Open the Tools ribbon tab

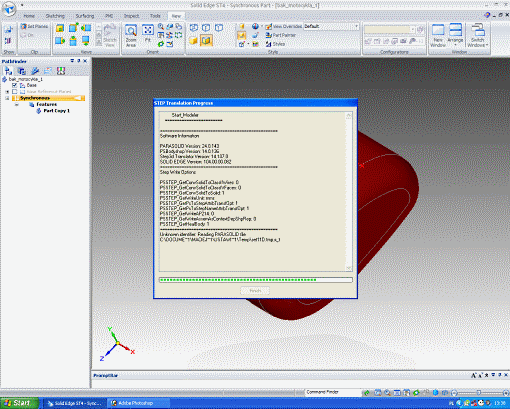pos(155,16)
